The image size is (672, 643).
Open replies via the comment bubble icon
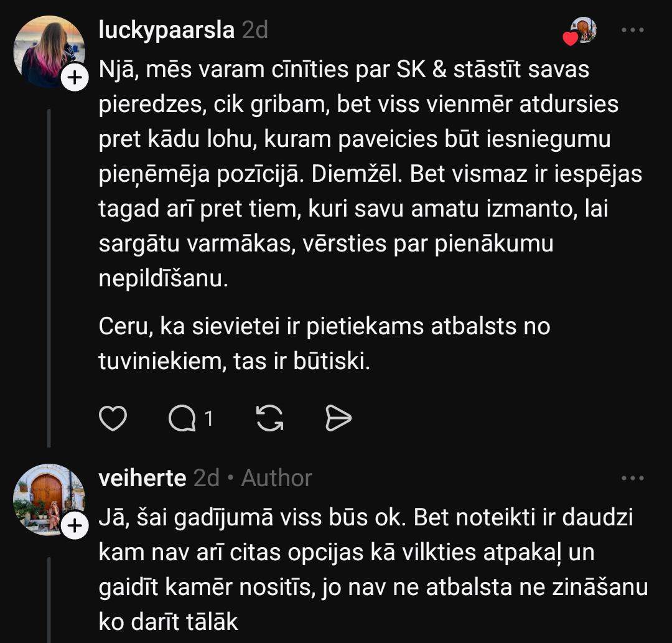tap(182, 420)
